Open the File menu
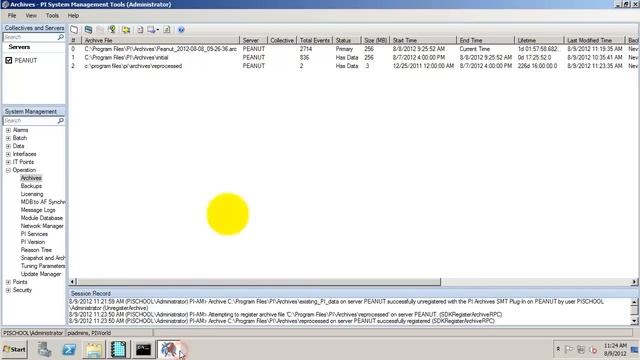 pos(12,16)
